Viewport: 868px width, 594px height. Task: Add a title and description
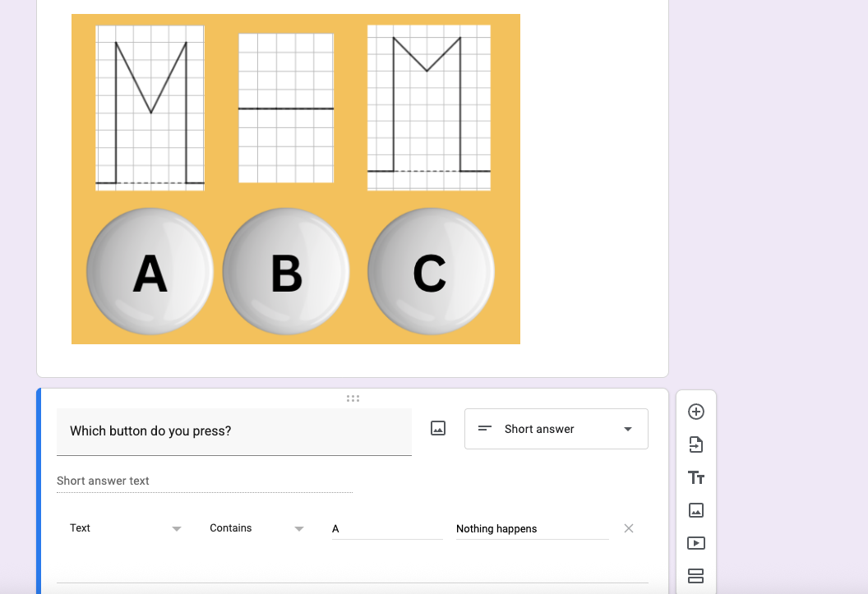coord(696,477)
